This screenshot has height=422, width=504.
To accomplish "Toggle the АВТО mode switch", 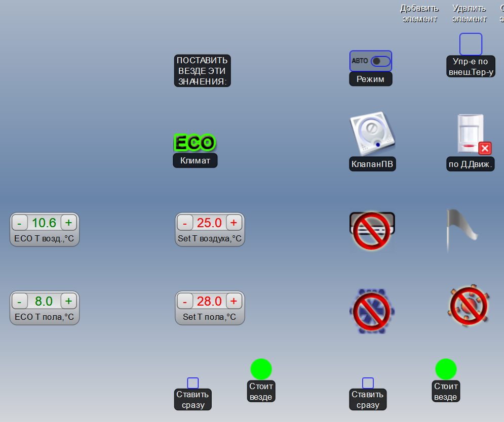I will point(380,61).
